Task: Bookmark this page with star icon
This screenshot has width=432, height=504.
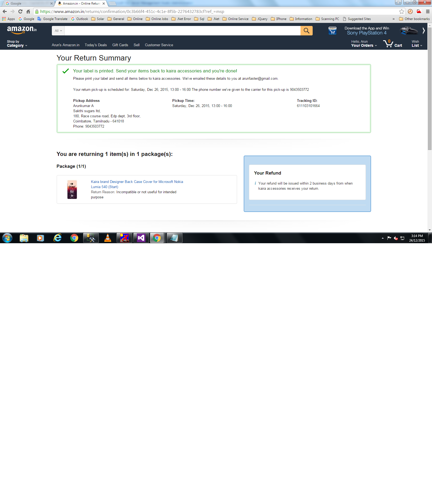Action: [x=401, y=12]
